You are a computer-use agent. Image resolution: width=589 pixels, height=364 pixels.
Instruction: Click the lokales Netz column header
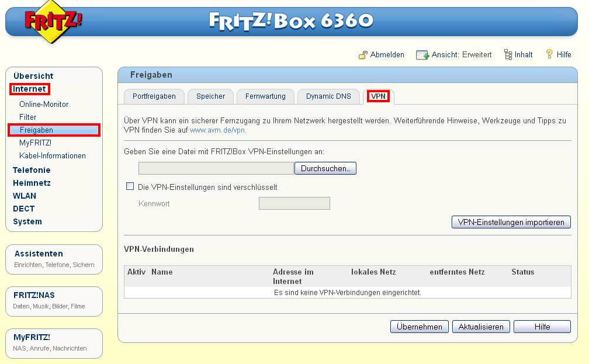pyautogui.click(x=373, y=272)
